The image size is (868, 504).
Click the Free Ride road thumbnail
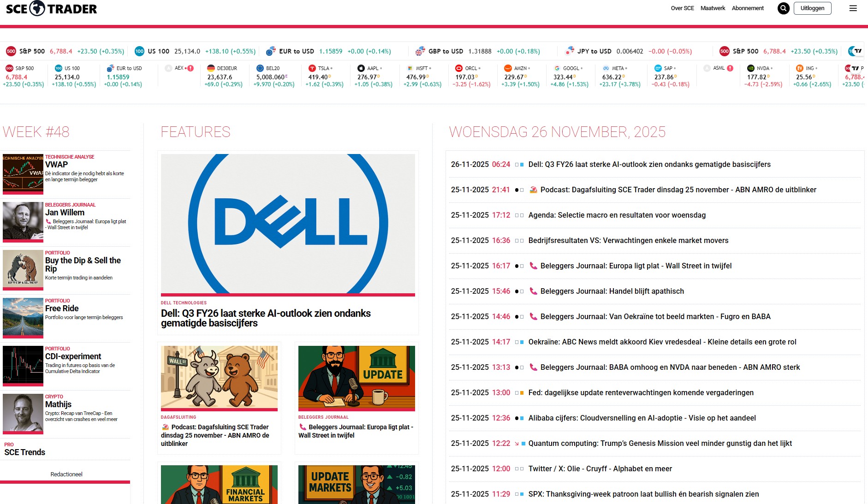coord(23,317)
